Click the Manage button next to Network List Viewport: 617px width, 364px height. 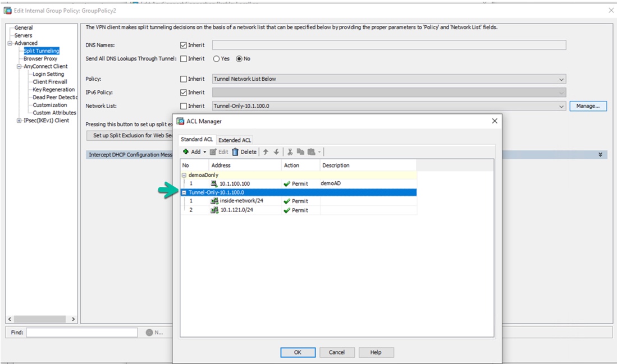pos(587,105)
